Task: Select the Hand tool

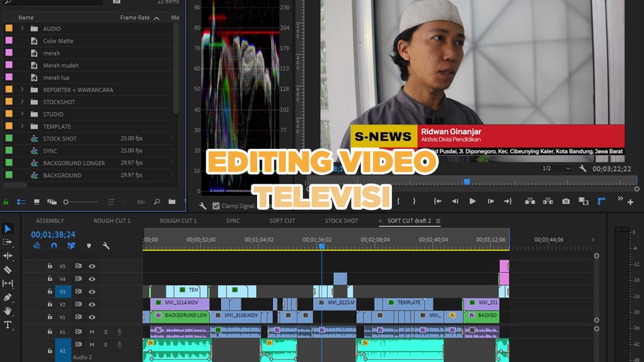Action: pos(8,310)
